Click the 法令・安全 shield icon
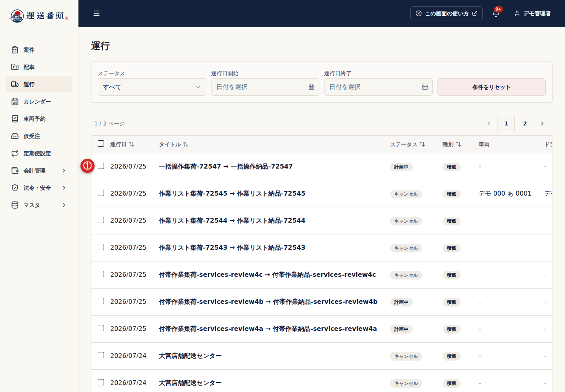 pyautogui.click(x=15, y=188)
